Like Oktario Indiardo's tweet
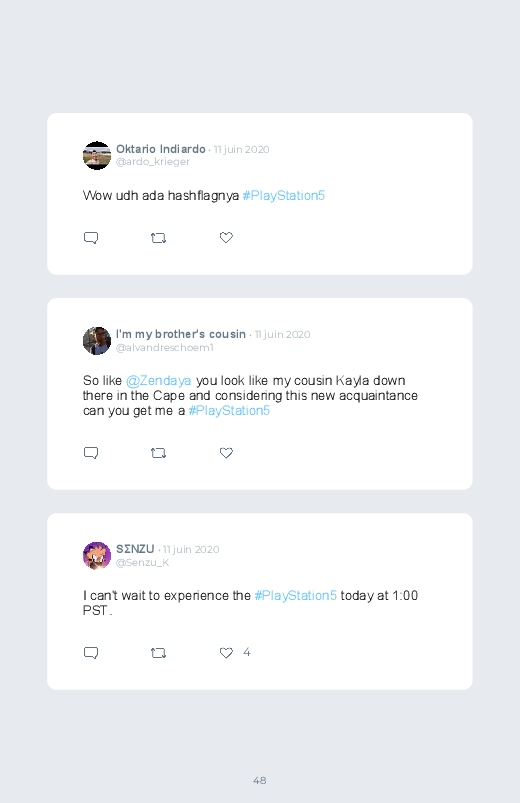 click(226, 238)
